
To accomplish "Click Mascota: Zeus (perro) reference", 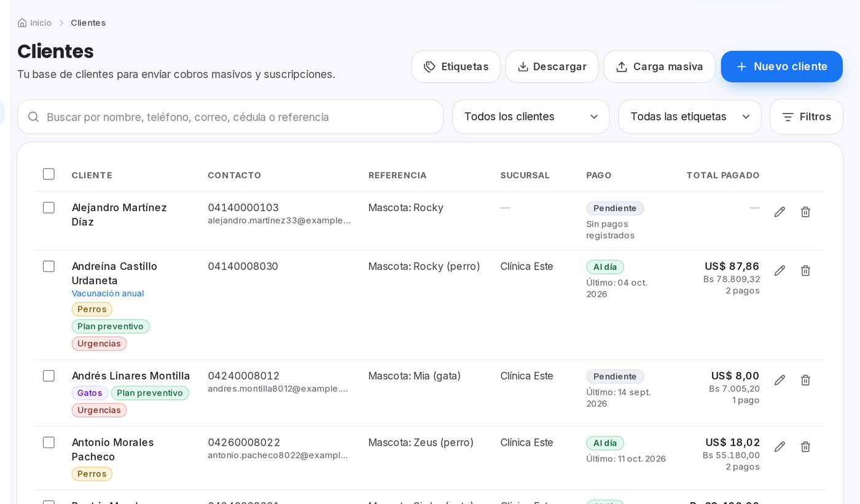I will pyautogui.click(x=421, y=443).
